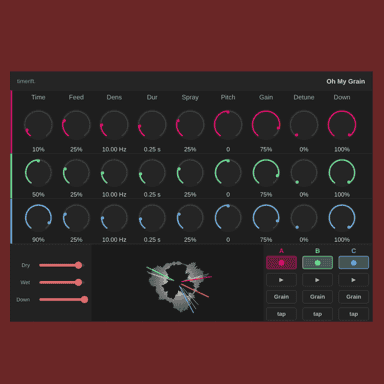This screenshot has height=384, width=384.
Task: Click the 'Pitch' column header
Action: tap(228, 97)
